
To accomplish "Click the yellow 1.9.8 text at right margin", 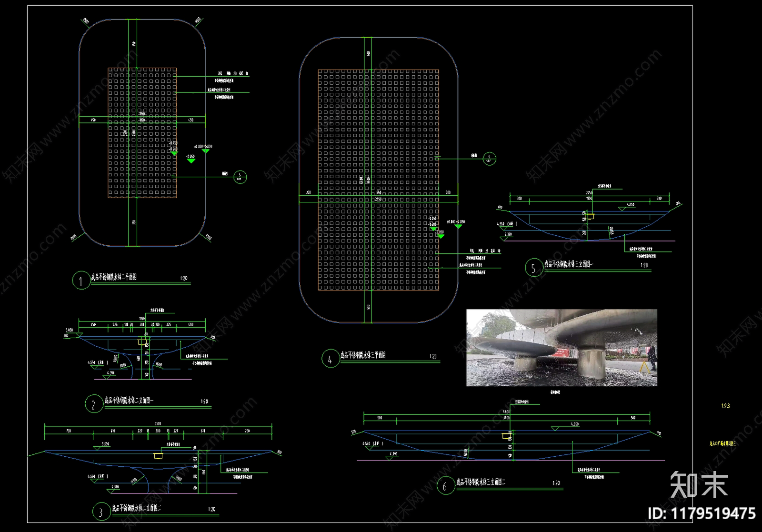I will tap(725, 406).
